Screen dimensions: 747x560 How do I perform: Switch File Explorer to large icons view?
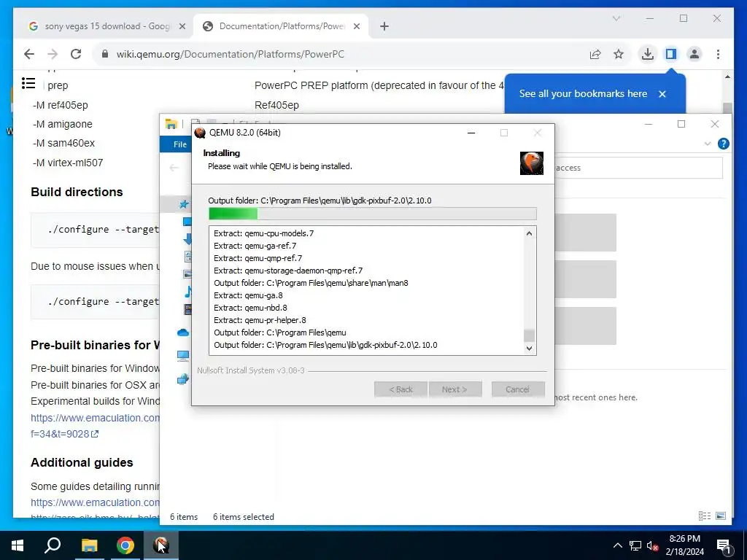tap(721, 516)
